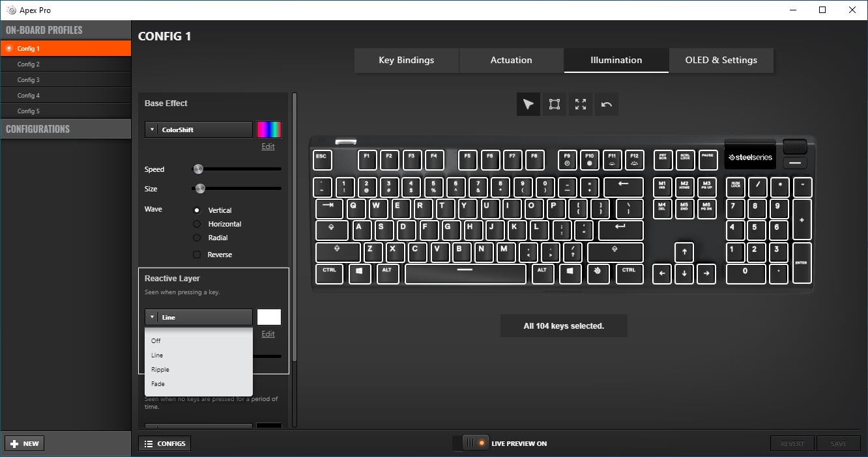Choose the rectangle marquee select tool

(555, 104)
